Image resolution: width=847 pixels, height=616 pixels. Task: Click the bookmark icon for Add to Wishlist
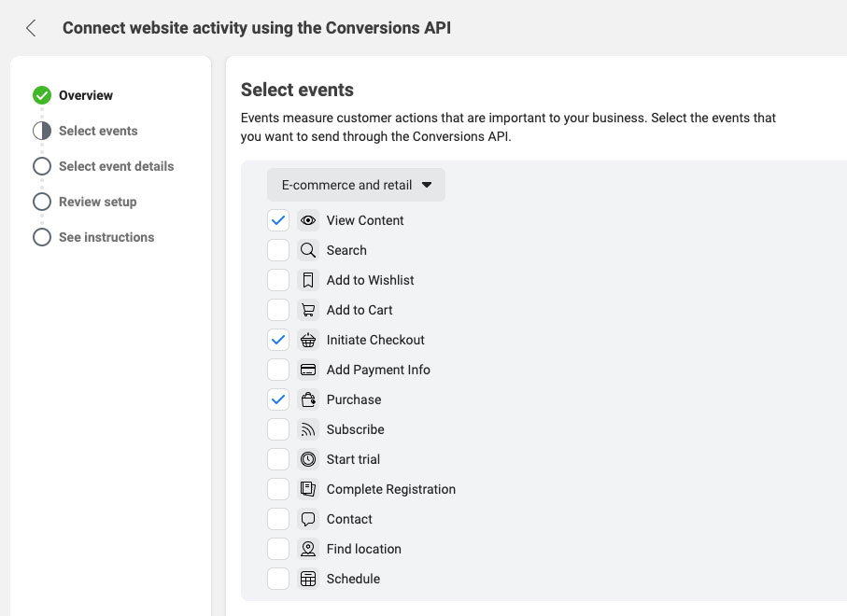(x=308, y=280)
